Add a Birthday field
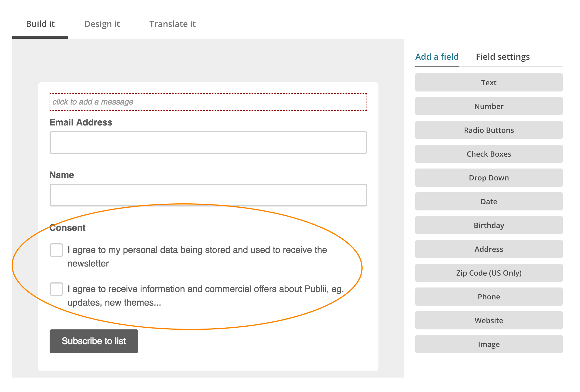 488,225
